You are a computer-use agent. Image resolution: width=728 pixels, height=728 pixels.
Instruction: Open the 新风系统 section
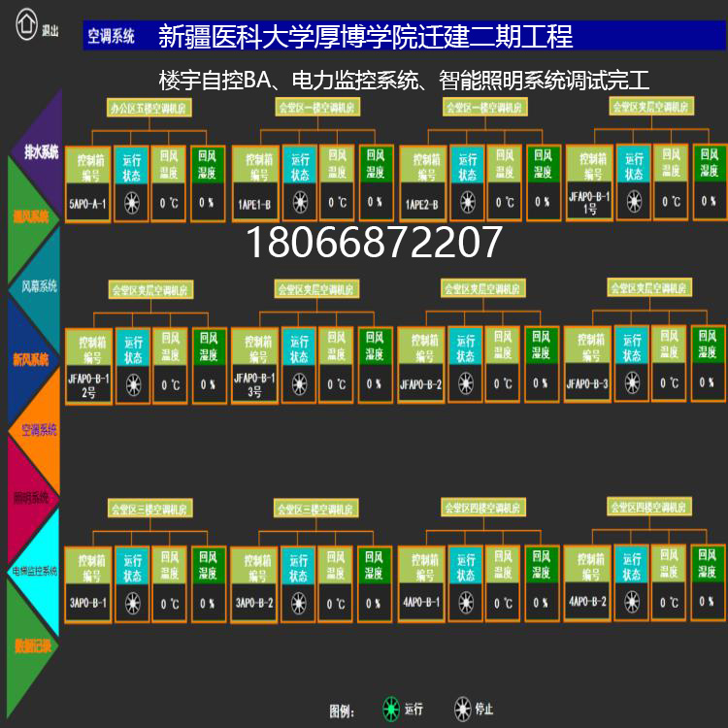point(31,358)
